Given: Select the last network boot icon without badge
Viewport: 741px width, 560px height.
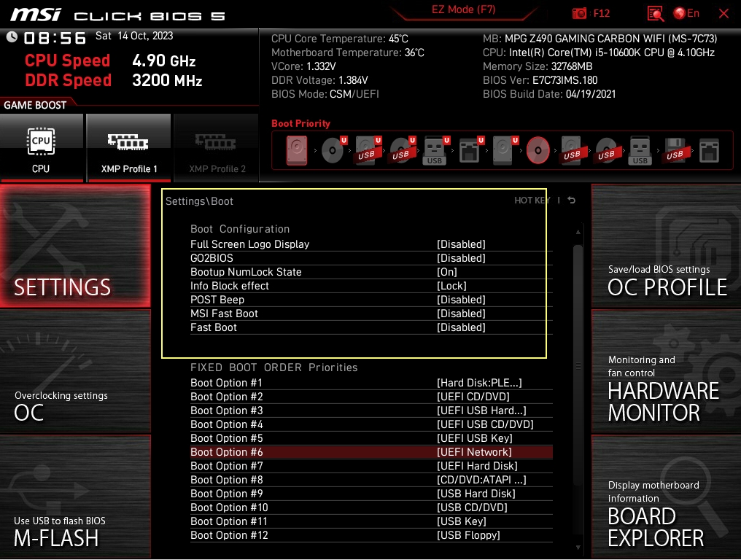Looking at the screenshot, I should tap(710, 151).
